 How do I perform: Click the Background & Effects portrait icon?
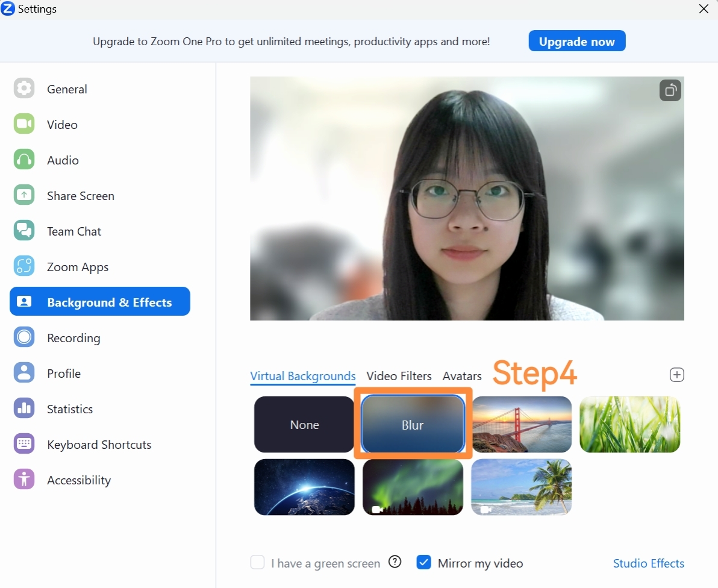tap(24, 301)
